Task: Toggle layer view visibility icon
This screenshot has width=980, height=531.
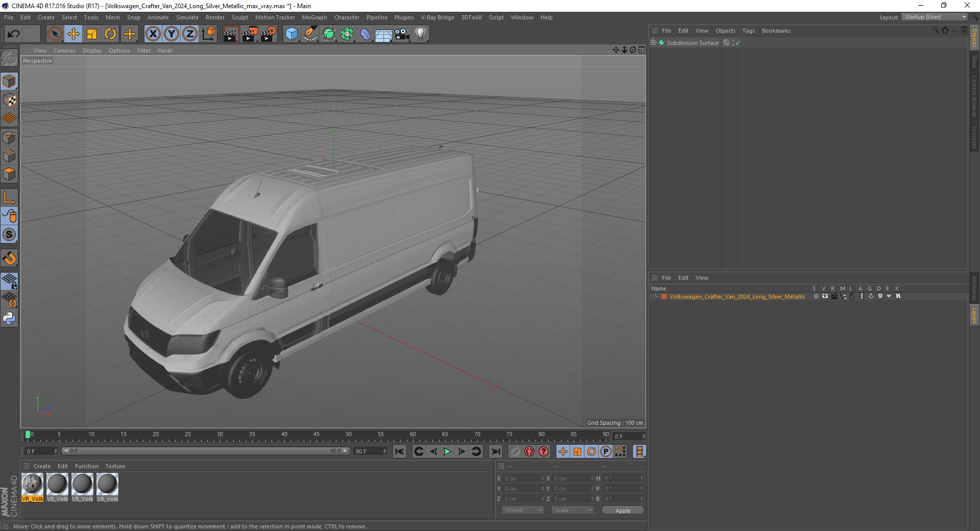Action: tap(825, 296)
